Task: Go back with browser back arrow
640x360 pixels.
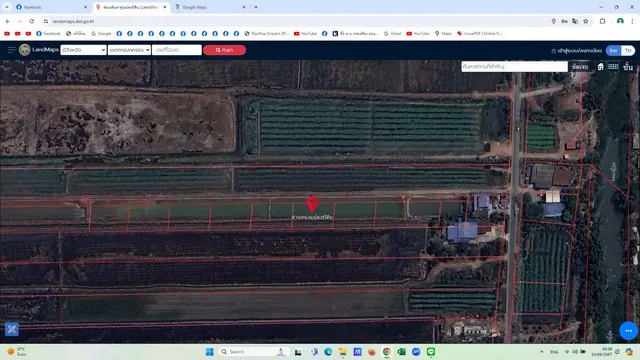Action: 8,21
